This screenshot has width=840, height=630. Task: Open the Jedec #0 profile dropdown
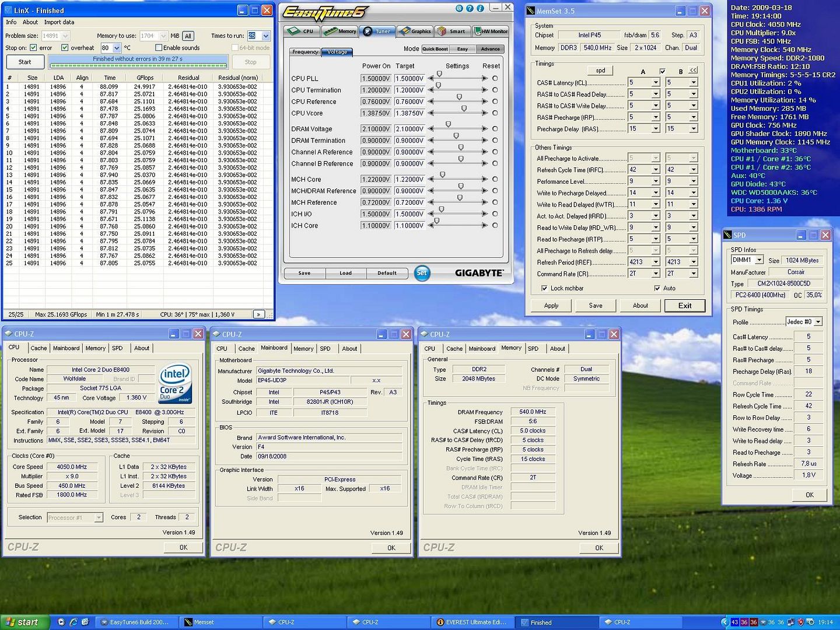[x=818, y=322]
